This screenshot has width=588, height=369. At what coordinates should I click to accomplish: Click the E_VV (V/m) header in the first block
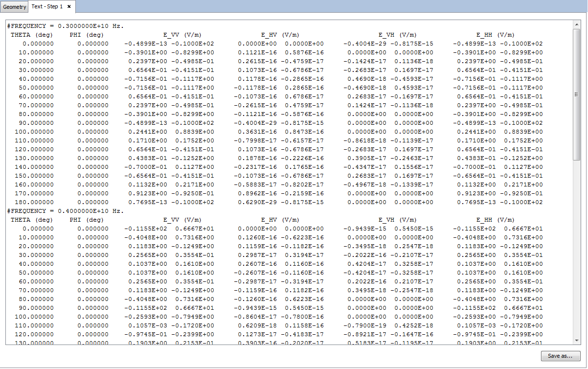coord(182,35)
